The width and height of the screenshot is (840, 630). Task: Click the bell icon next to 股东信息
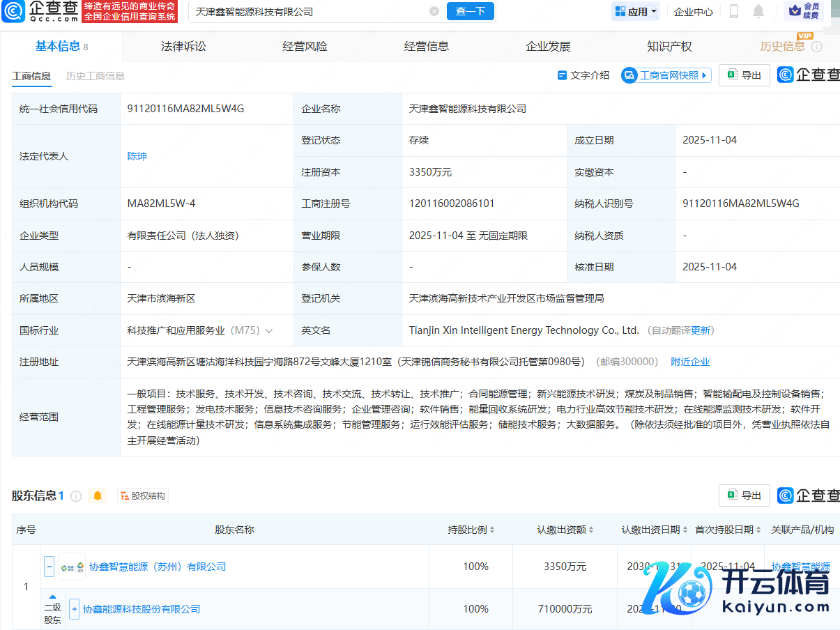pyautogui.click(x=98, y=495)
